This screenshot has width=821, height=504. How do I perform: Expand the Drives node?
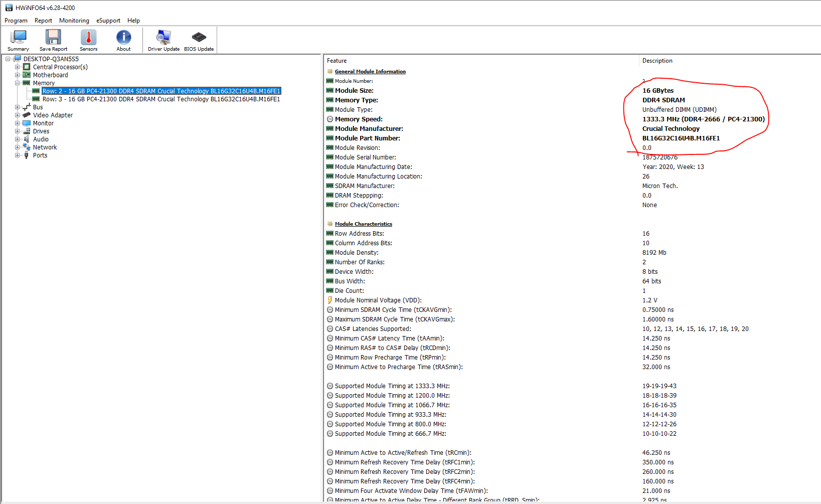click(17, 131)
